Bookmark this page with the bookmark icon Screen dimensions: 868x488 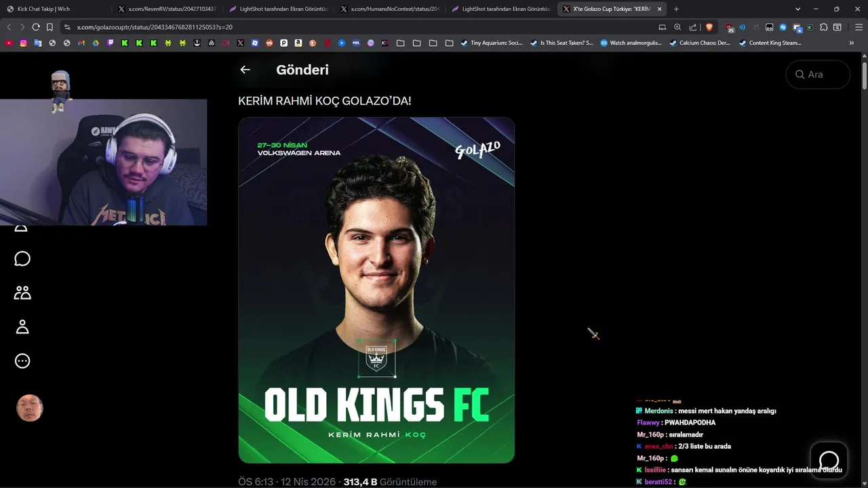click(50, 27)
